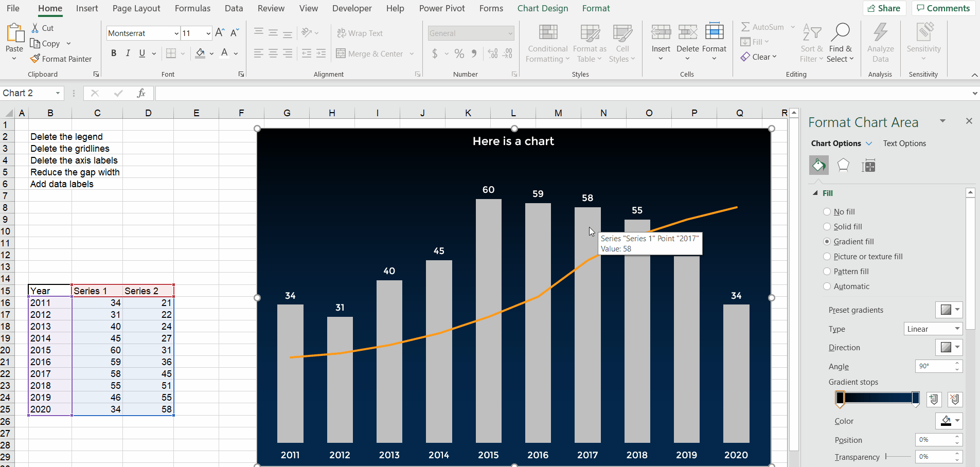Open the Montserrat font name dropdown

pos(176,33)
